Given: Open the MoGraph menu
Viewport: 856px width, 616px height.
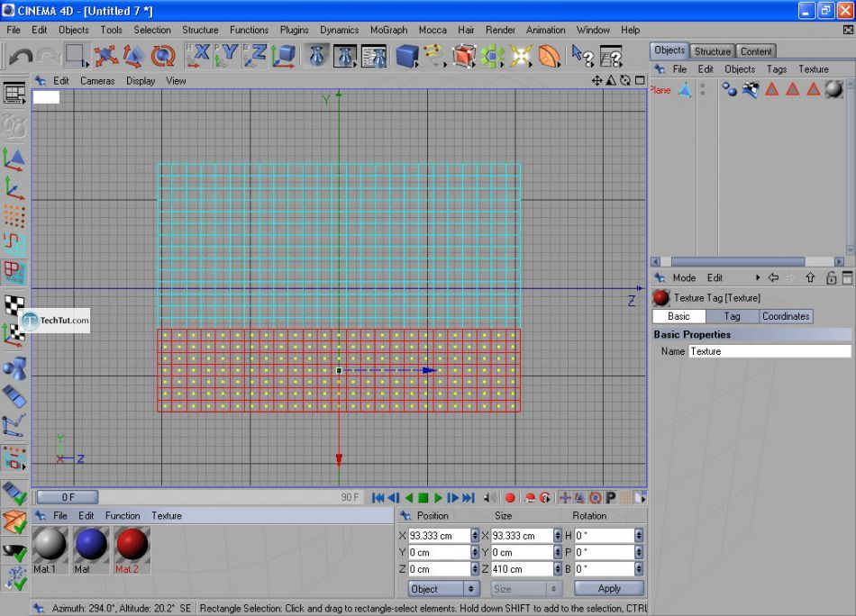Looking at the screenshot, I should tap(388, 30).
